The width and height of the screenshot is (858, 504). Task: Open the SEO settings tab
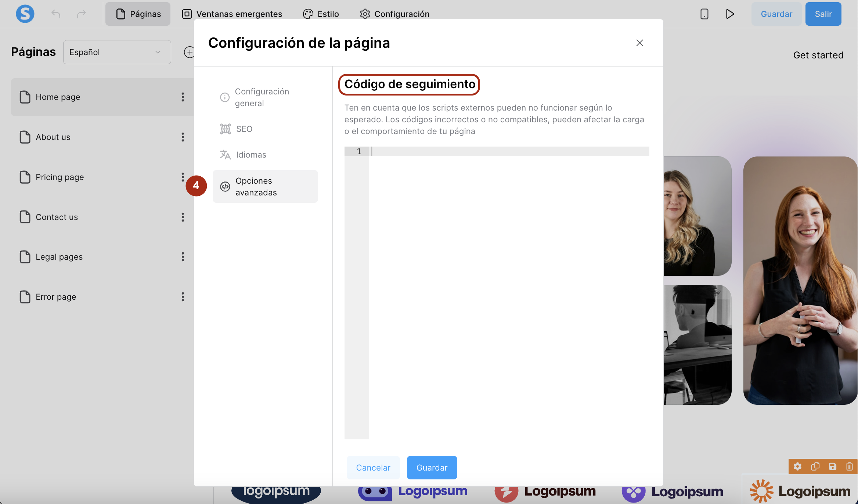coord(244,129)
